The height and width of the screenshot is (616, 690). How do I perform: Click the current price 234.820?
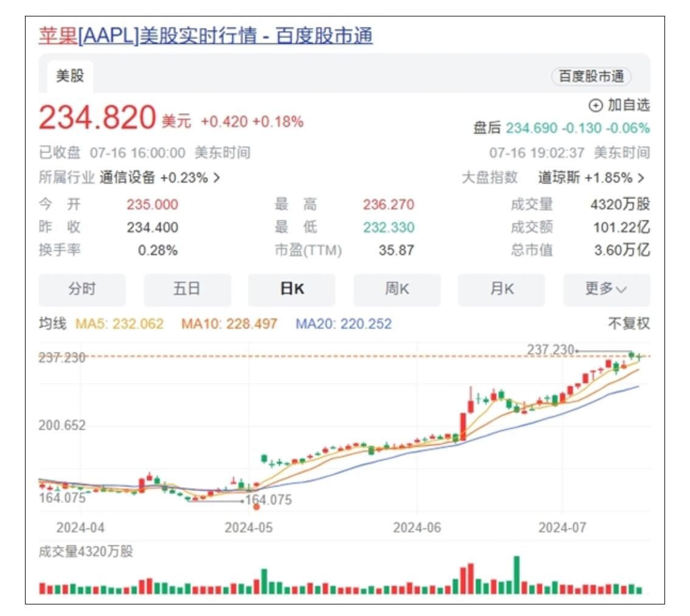tap(97, 117)
